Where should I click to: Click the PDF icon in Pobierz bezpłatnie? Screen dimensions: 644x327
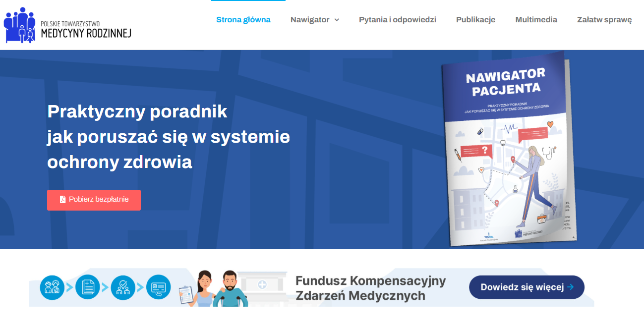[62, 200]
